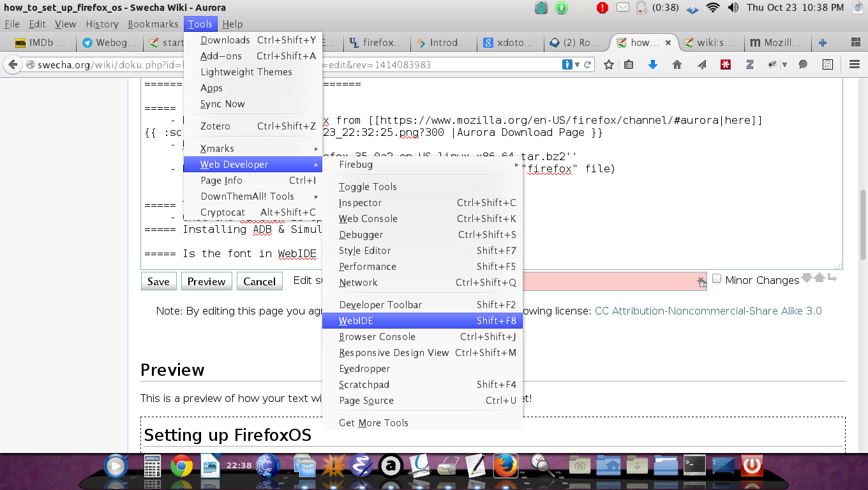This screenshot has height=490, width=868.
Task: Open a new tab with plus icon
Action: pyautogui.click(x=823, y=43)
